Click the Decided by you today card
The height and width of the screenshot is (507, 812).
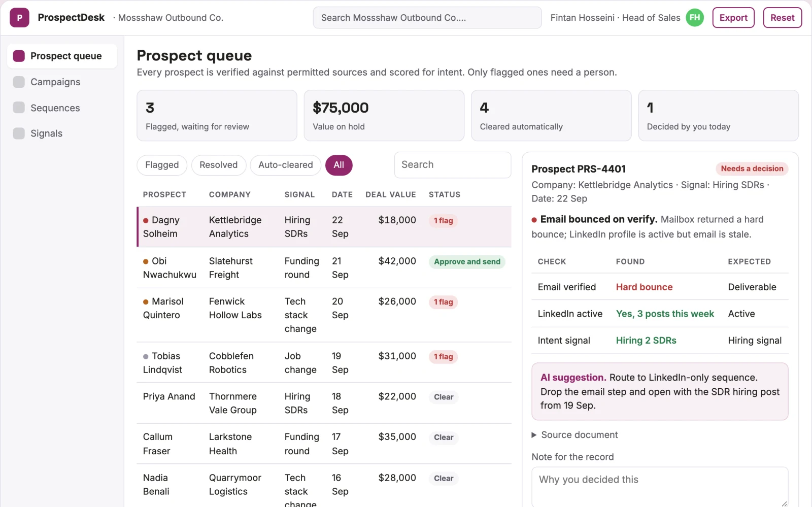tap(719, 116)
